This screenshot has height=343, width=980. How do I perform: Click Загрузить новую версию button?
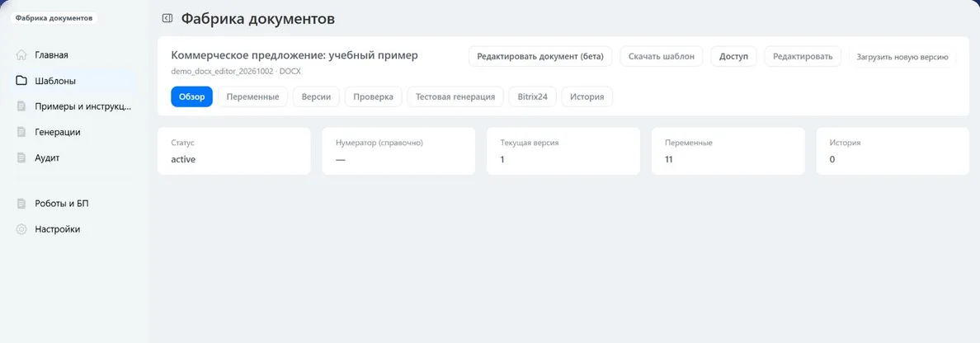902,56
